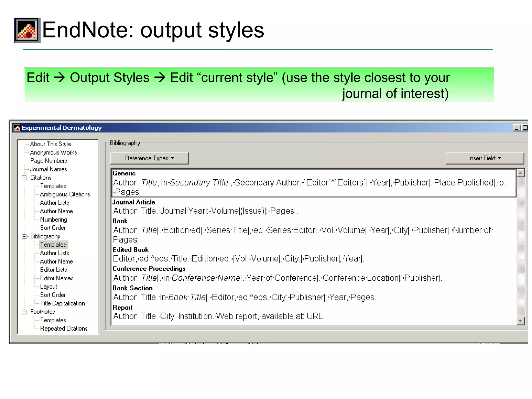
Task: Select the Bibliography node label
Action: [45, 236]
